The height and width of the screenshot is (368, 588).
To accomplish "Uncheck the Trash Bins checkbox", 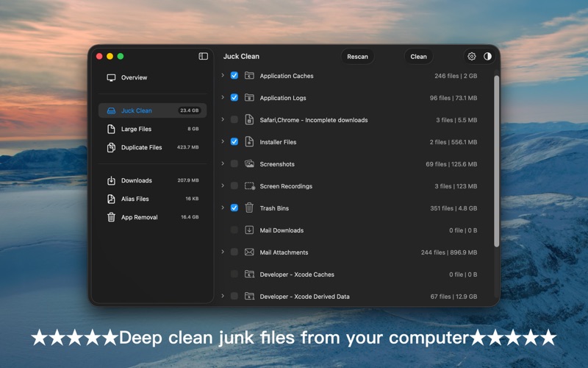I will [x=234, y=208].
